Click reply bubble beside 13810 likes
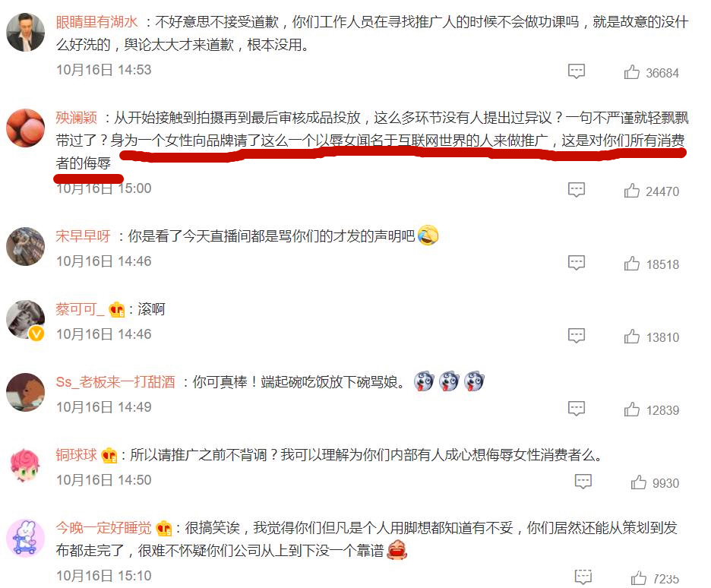Screen dimensions: 711x588 coord(577,336)
